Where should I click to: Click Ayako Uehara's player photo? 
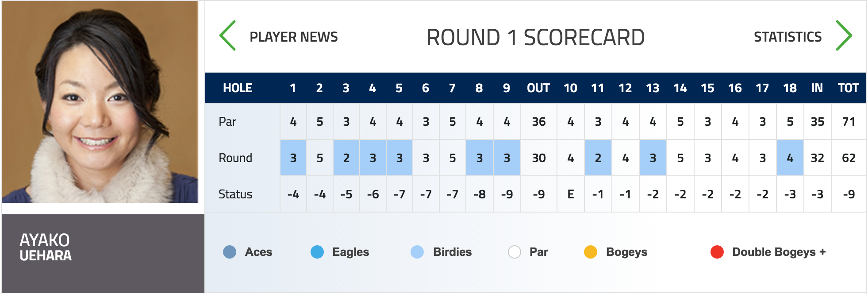pos(100,102)
